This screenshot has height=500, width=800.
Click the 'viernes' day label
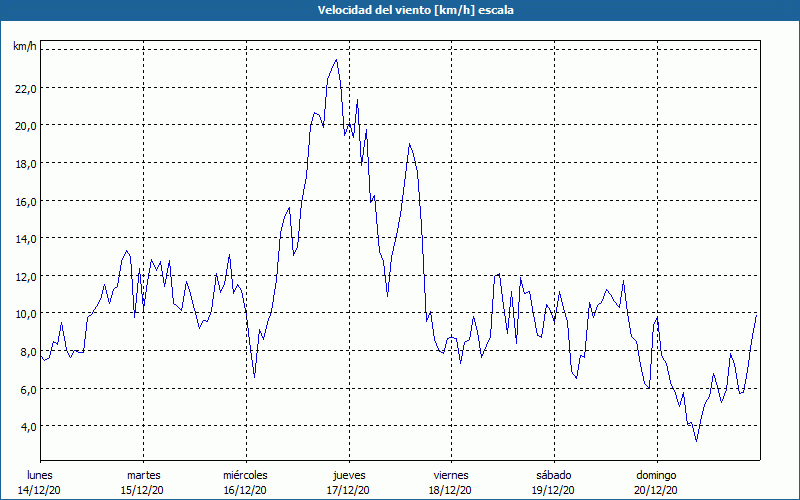(x=451, y=475)
